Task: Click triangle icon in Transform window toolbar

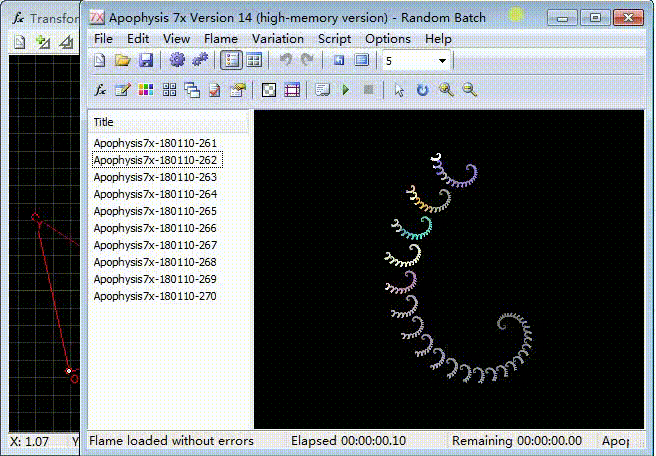Action: [x=66, y=42]
